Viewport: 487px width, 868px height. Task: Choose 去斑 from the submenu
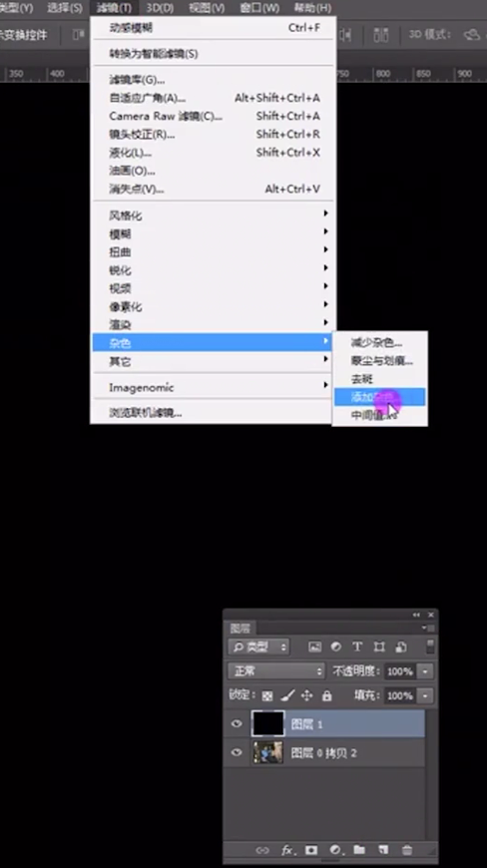379,379
